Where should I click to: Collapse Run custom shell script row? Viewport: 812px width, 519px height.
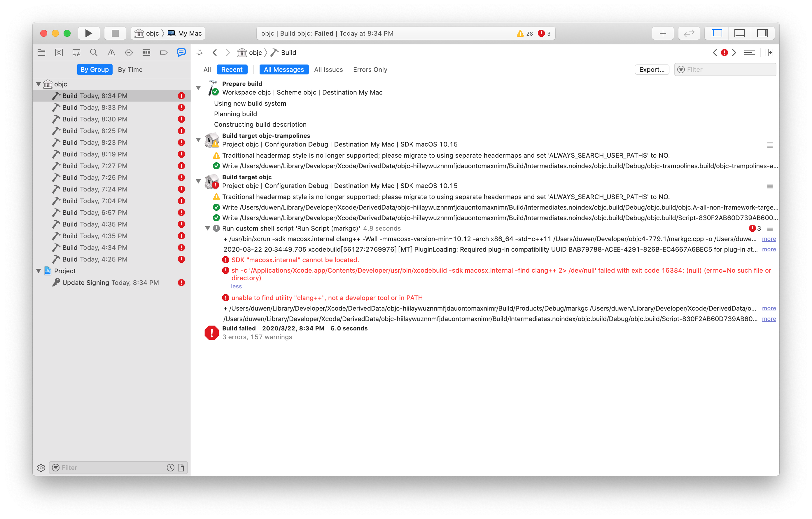tap(208, 229)
